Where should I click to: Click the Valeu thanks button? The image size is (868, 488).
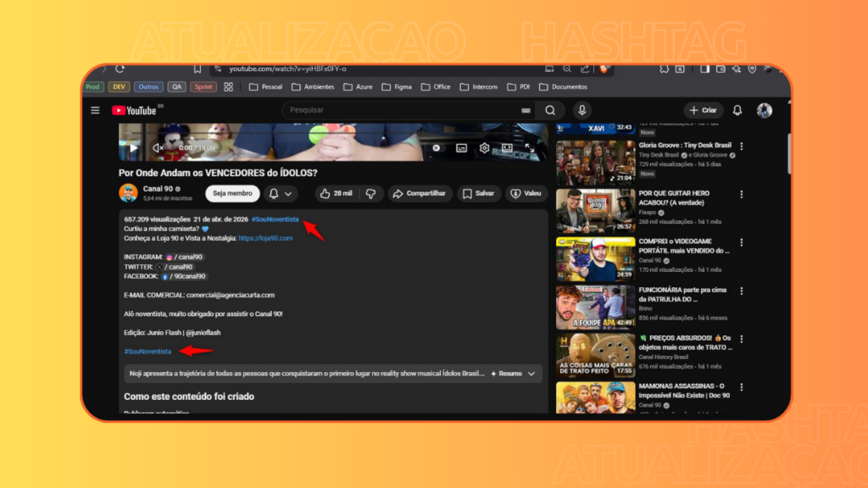526,194
